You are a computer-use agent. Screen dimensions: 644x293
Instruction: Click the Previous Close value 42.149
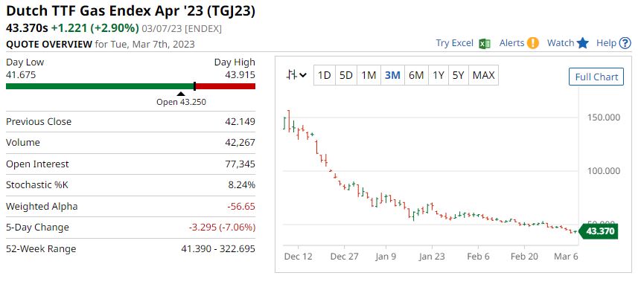tap(240, 122)
